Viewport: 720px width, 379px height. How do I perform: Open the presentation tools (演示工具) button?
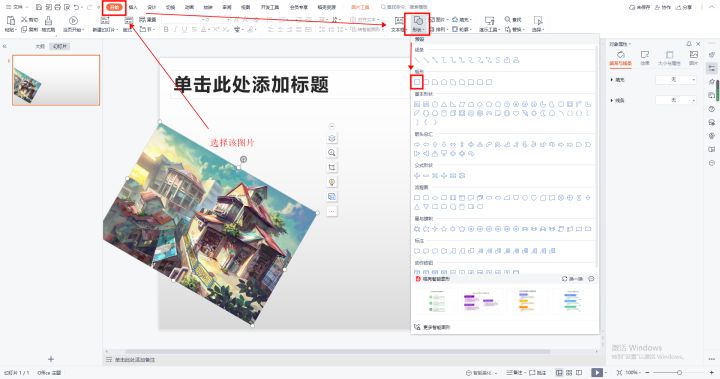click(x=489, y=23)
